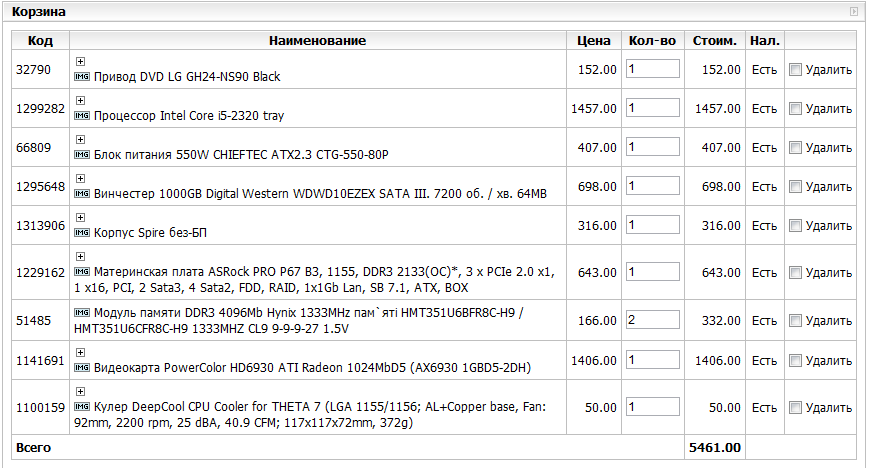Show image icon for Видеокарта PowerColor HD6930
Viewport: 876px width, 468px height.
click(x=83, y=368)
